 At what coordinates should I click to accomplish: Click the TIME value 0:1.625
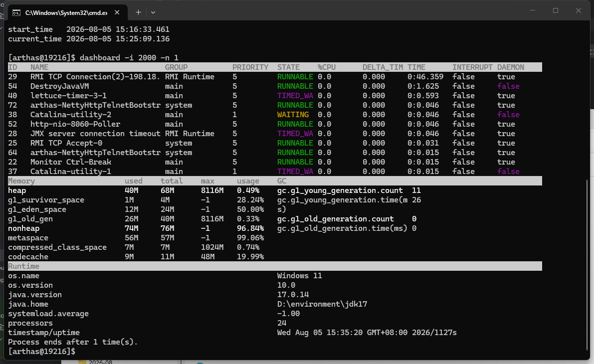[x=423, y=86]
